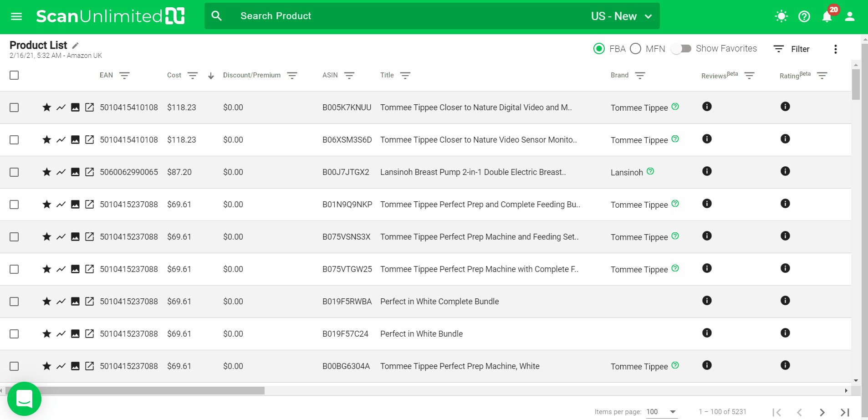Viewport: 868px width, 420px height.
Task: Select the MFN radio button
Action: [636, 49]
